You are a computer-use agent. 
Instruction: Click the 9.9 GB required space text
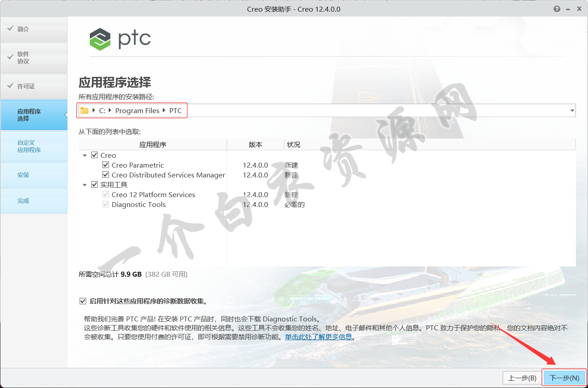pyautogui.click(x=131, y=274)
